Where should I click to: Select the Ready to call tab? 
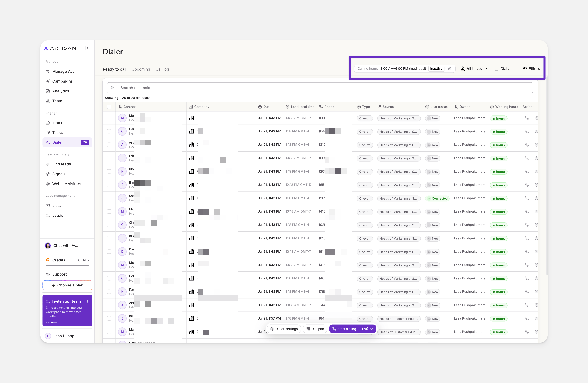coord(114,69)
